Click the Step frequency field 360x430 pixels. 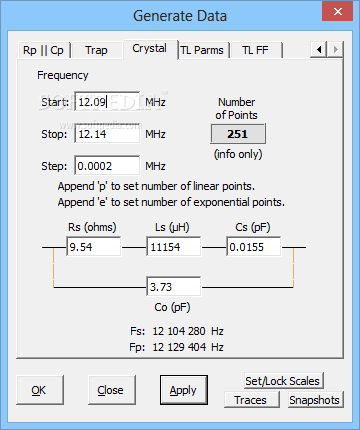[107, 166]
